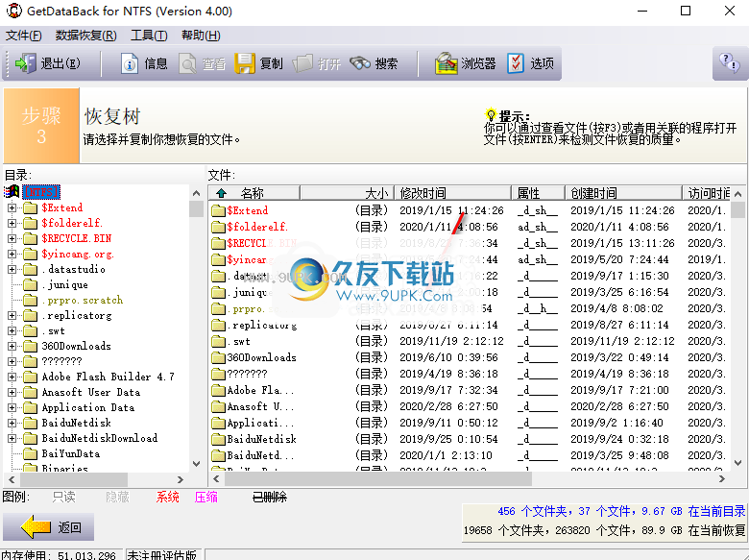Click the yellow back arrow icon

coord(36,527)
